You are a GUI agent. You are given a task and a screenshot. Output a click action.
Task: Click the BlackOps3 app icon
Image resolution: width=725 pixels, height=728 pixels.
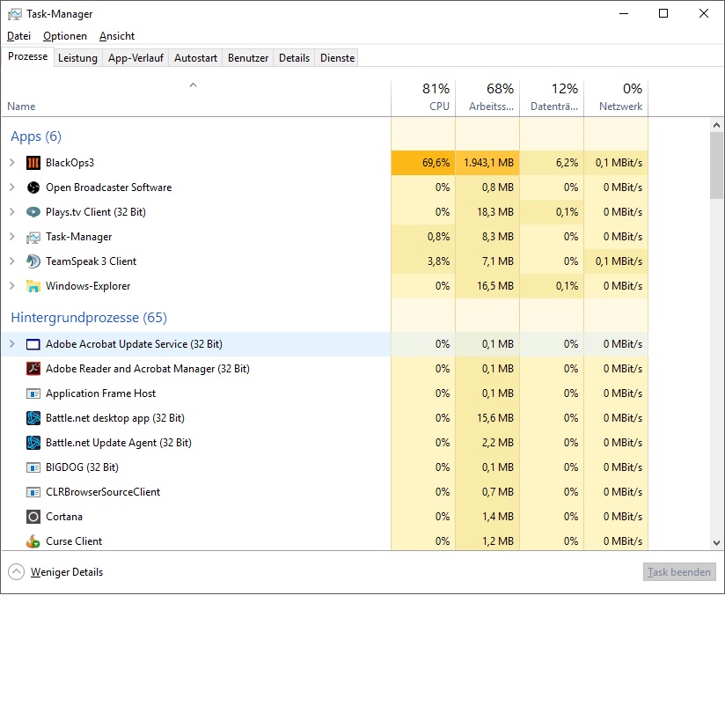[33, 163]
